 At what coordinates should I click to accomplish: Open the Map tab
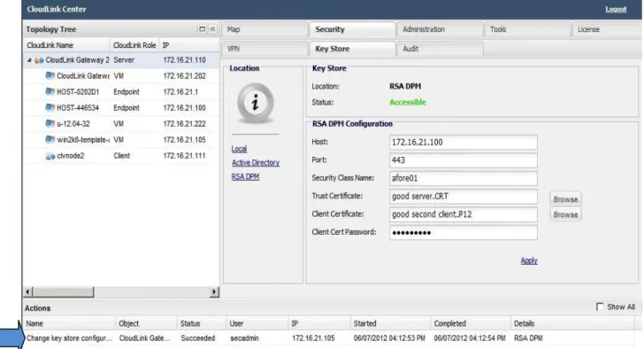pyautogui.click(x=264, y=29)
